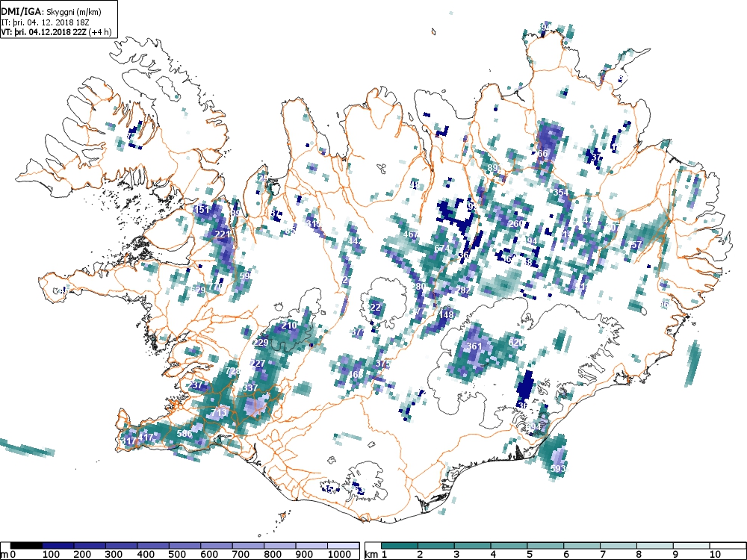
Task: Click the '593' visibility value offshore southeast
Action: pos(558,469)
